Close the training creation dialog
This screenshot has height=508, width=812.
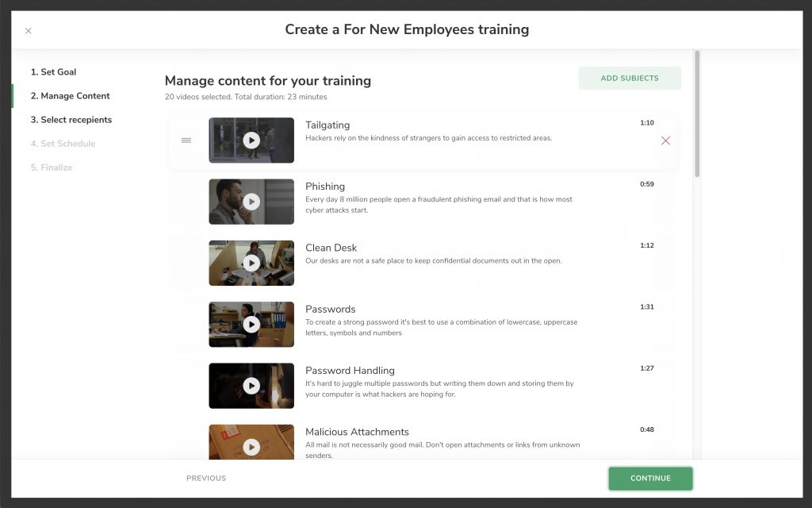click(x=29, y=30)
